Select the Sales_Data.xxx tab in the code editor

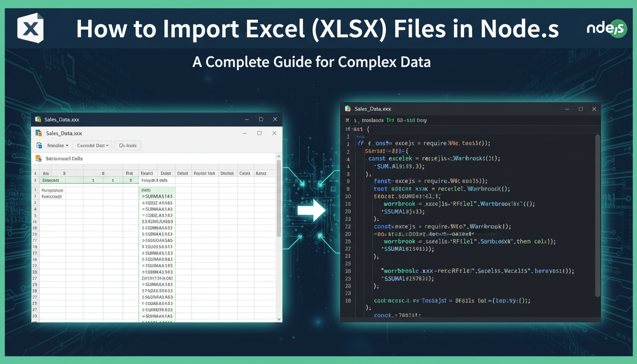pos(372,109)
